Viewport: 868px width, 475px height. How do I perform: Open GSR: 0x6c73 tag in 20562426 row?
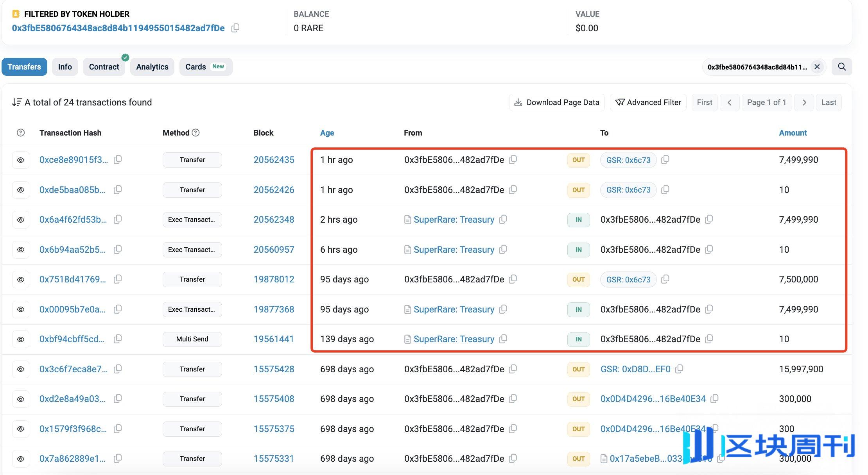pos(628,190)
